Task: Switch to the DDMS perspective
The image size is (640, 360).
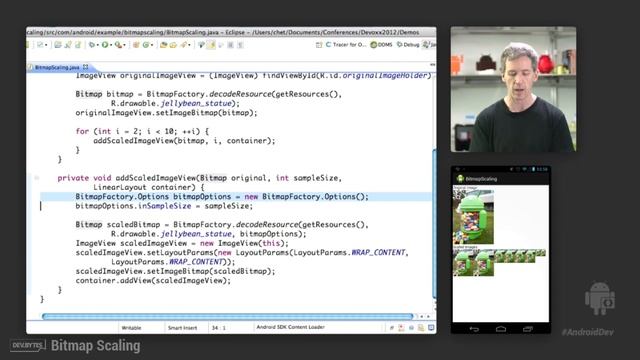Action: coord(381,45)
